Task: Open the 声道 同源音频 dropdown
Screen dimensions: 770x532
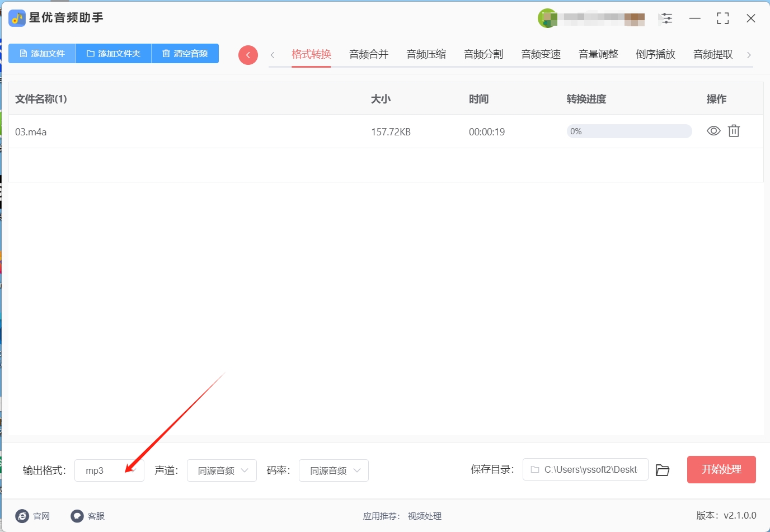Action: [222, 470]
